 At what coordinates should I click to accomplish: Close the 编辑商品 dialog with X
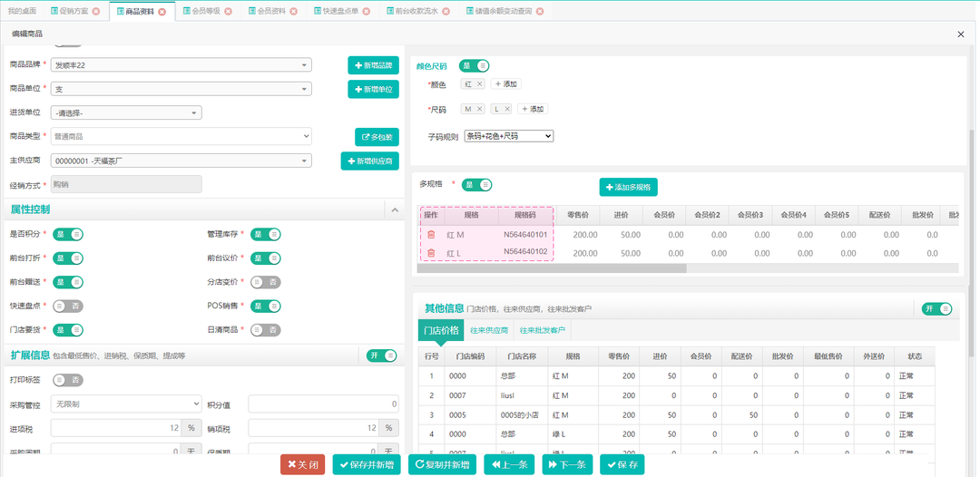pos(961,34)
